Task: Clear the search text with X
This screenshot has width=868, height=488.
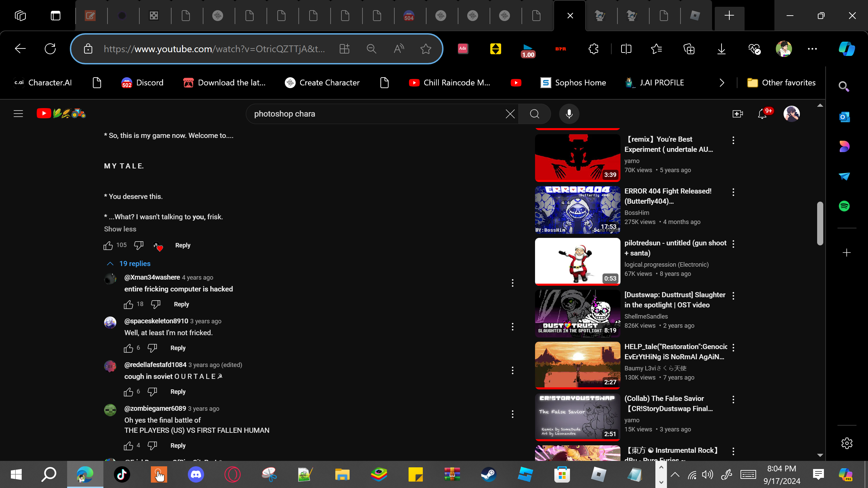Action: click(x=510, y=114)
